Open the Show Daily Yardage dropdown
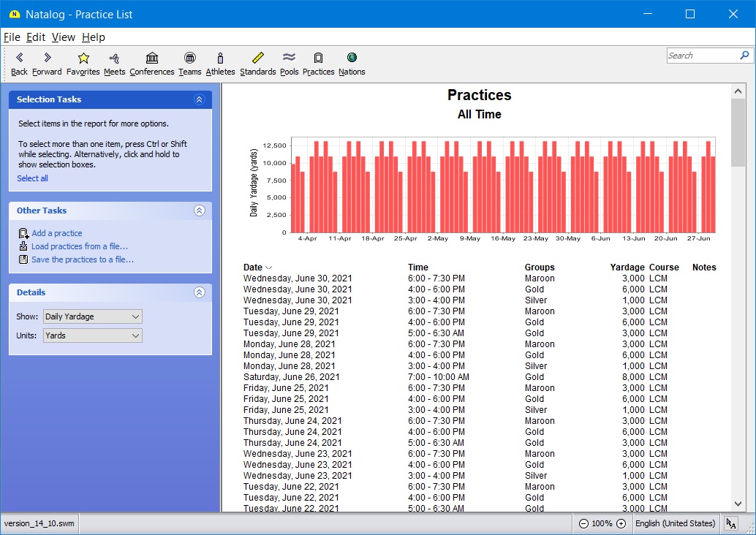The width and height of the screenshot is (756, 535). pos(92,316)
